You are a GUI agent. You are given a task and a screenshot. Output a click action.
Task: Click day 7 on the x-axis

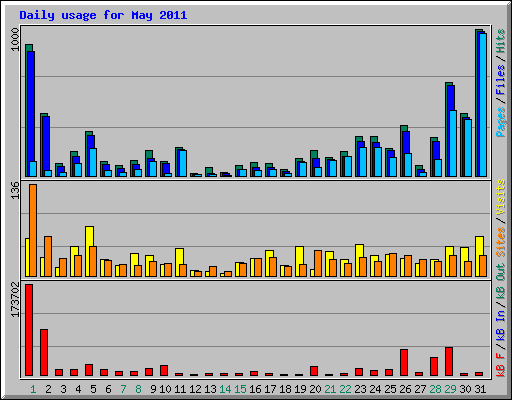click(x=123, y=389)
